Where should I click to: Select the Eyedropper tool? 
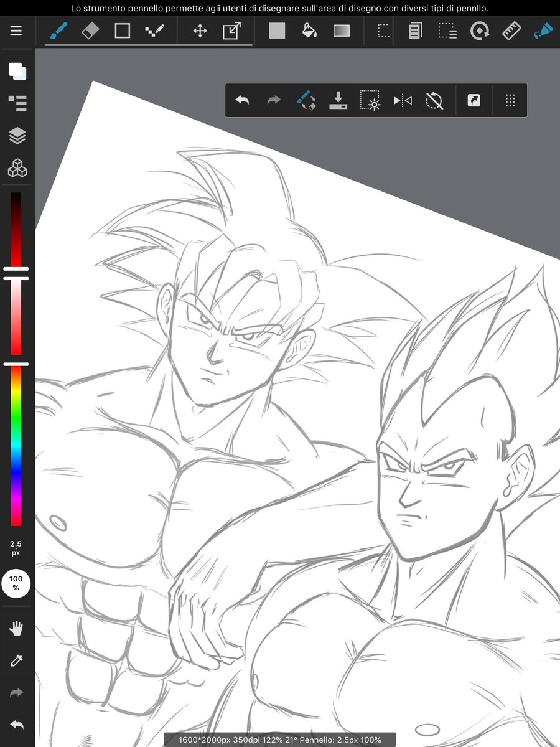pos(17,660)
